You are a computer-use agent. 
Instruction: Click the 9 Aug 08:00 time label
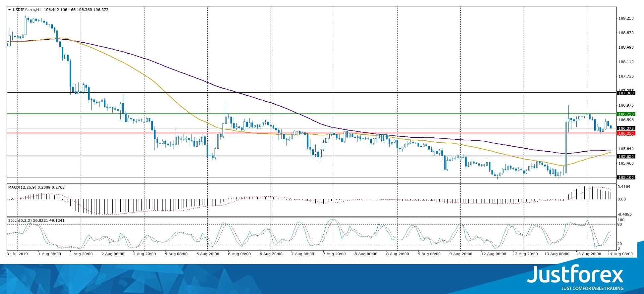click(x=429, y=254)
